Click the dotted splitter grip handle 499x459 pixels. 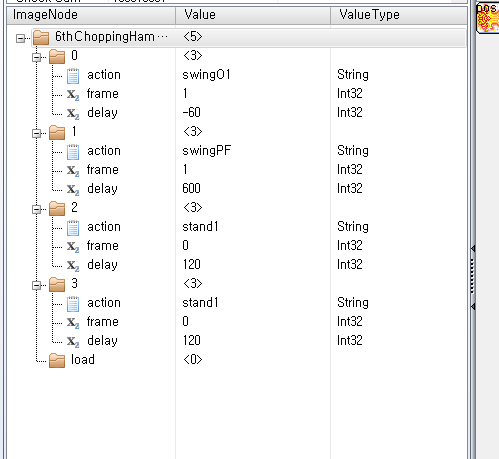(x=472, y=277)
